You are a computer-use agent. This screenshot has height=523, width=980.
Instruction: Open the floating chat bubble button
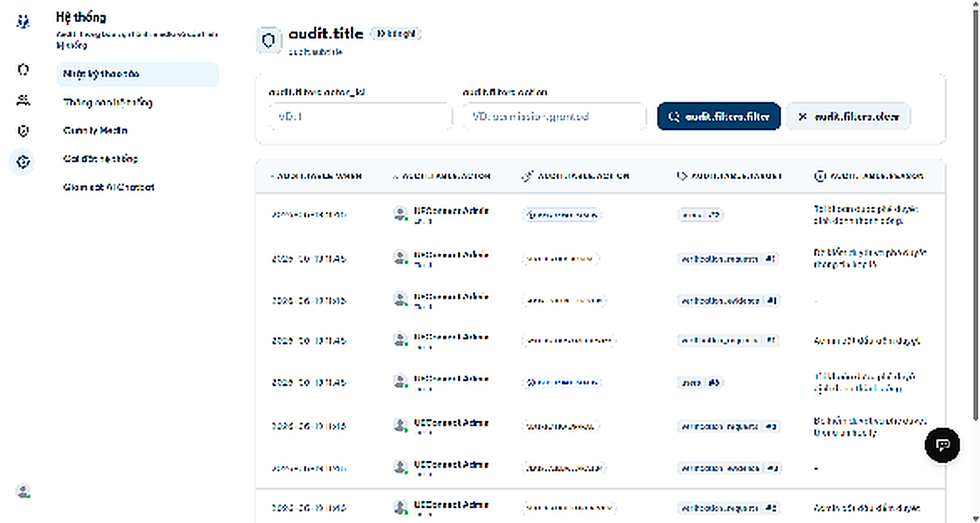[942, 445]
